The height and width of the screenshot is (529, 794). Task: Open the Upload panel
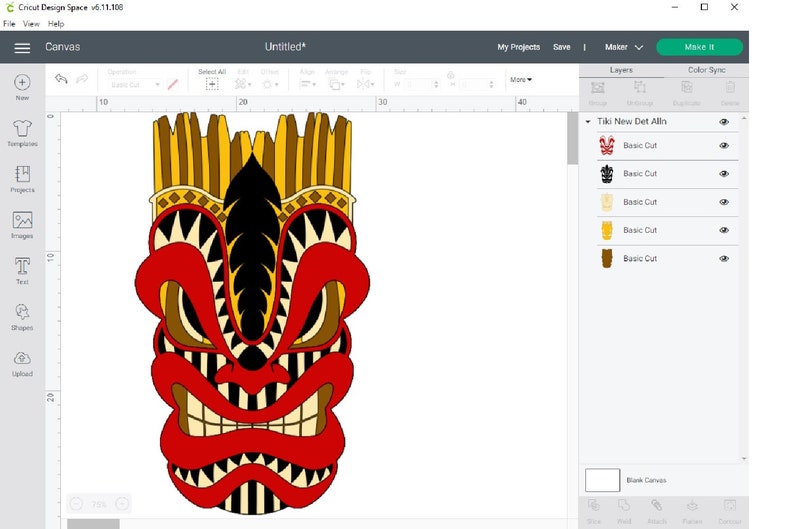pos(22,363)
